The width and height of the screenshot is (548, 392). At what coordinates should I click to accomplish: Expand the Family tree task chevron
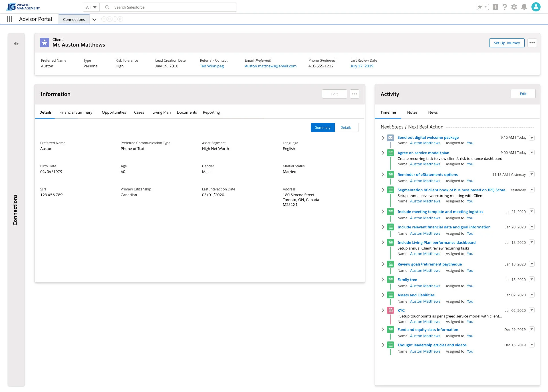pyautogui.click(x=383, y=280)
